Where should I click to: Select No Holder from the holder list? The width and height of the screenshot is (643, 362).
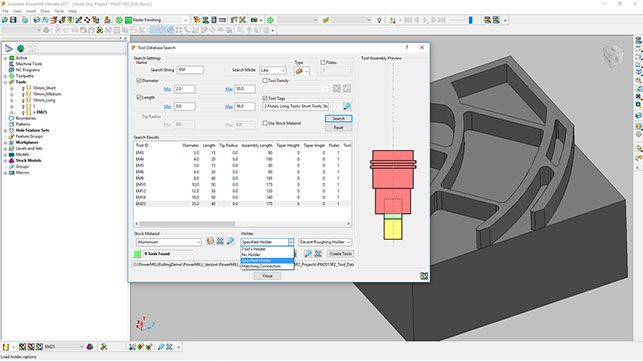267,255
